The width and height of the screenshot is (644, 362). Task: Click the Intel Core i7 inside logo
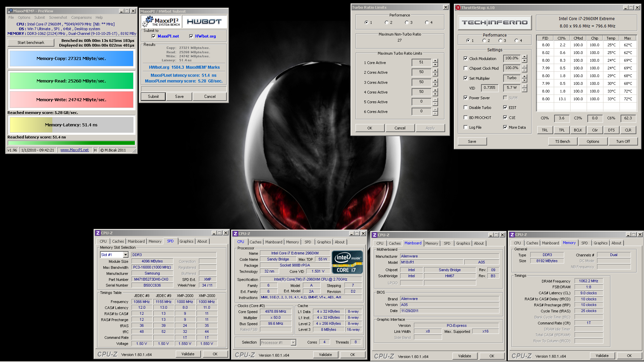point(347,262)
